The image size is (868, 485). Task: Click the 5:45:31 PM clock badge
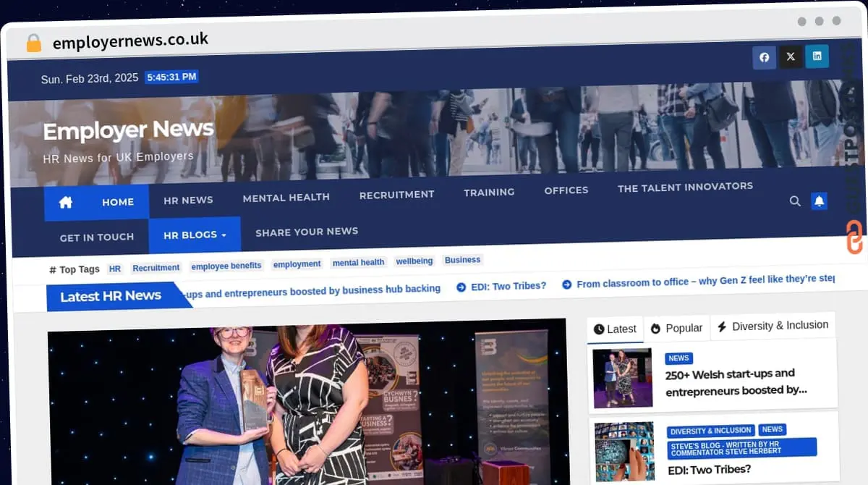point(171,77)
